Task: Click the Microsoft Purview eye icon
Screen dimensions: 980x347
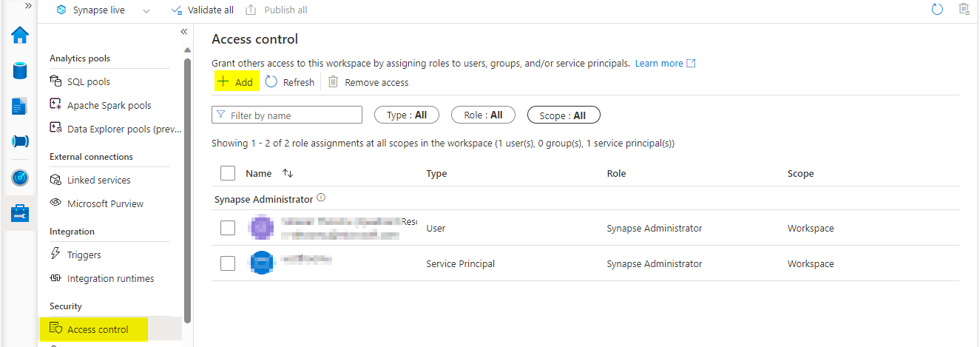Action: [x=55, y=203]
